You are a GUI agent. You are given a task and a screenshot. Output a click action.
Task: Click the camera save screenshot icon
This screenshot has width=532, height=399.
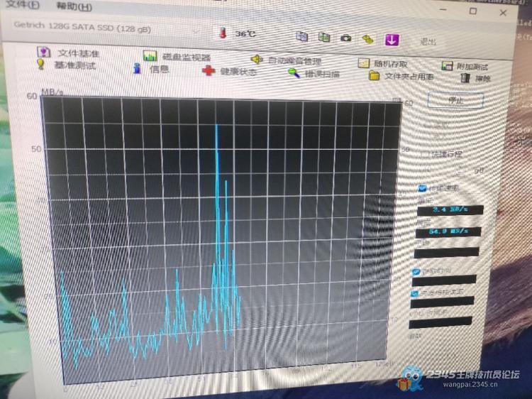345,38
